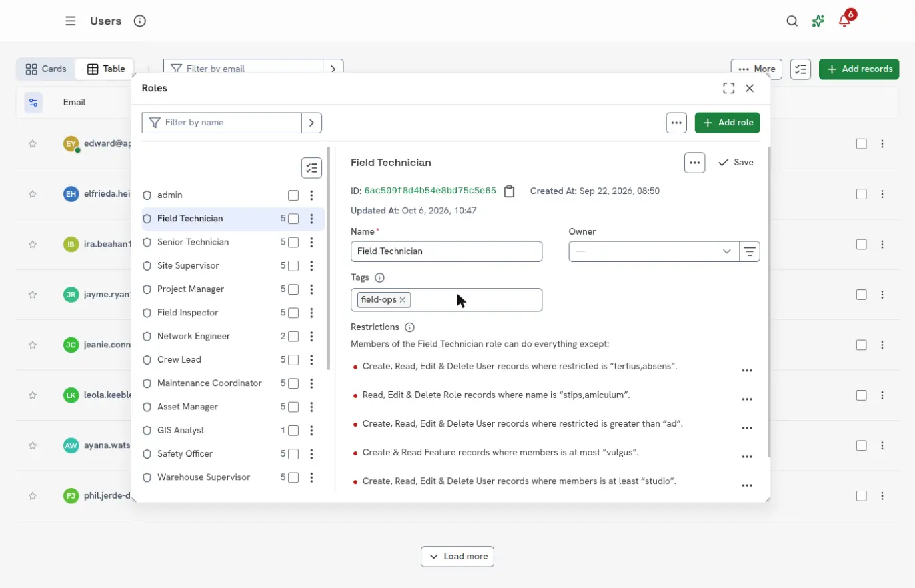Select the edward user row checkbox
This screenshot has height=588, width=915.
[862, 143]
